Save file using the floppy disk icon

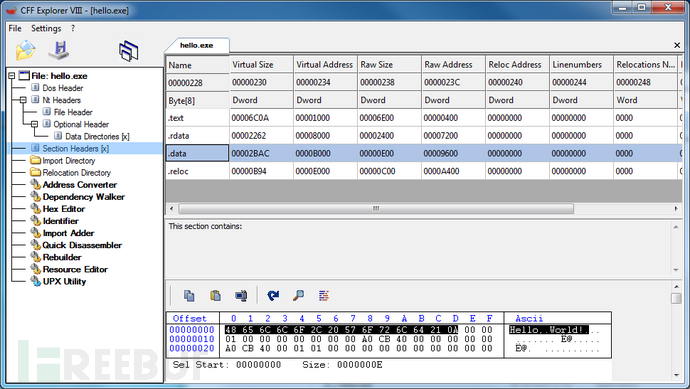click(59, 50)
